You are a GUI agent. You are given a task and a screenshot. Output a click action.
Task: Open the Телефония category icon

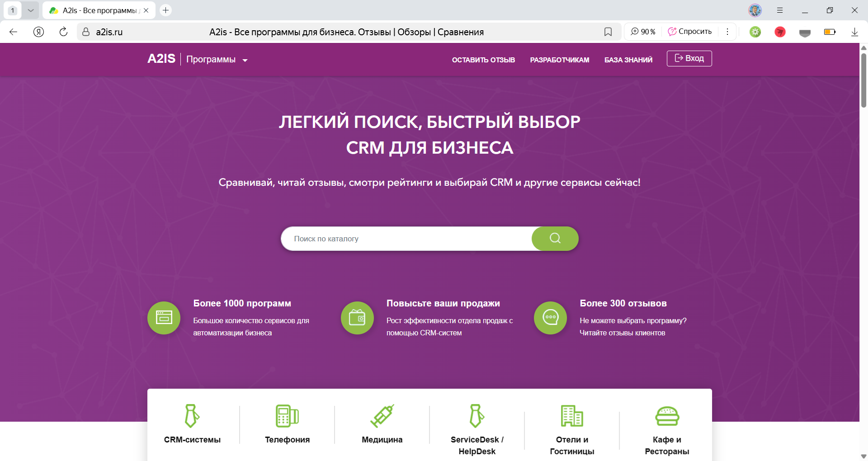click(287, 416)
